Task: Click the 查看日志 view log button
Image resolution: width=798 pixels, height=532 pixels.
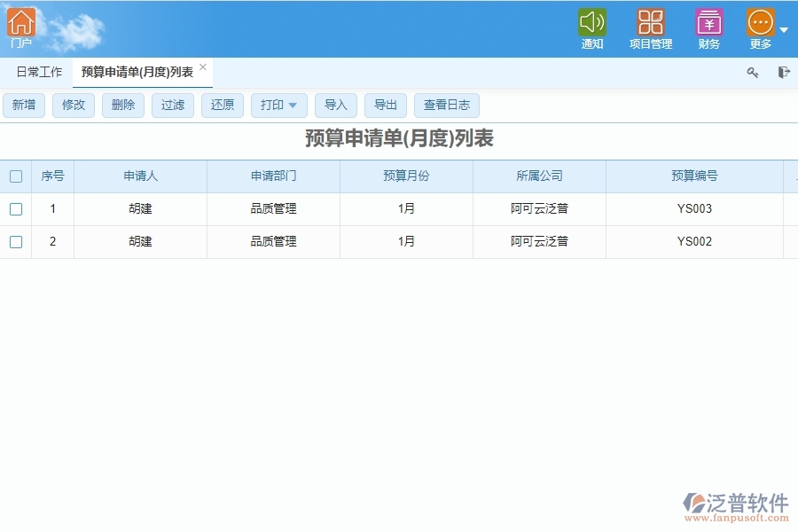Action: (447, 105)
